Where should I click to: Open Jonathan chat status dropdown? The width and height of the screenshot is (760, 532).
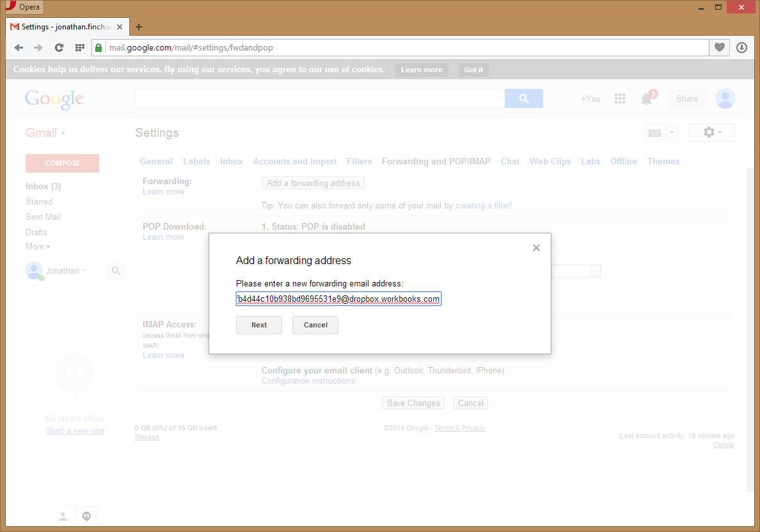tap(85, 270)
